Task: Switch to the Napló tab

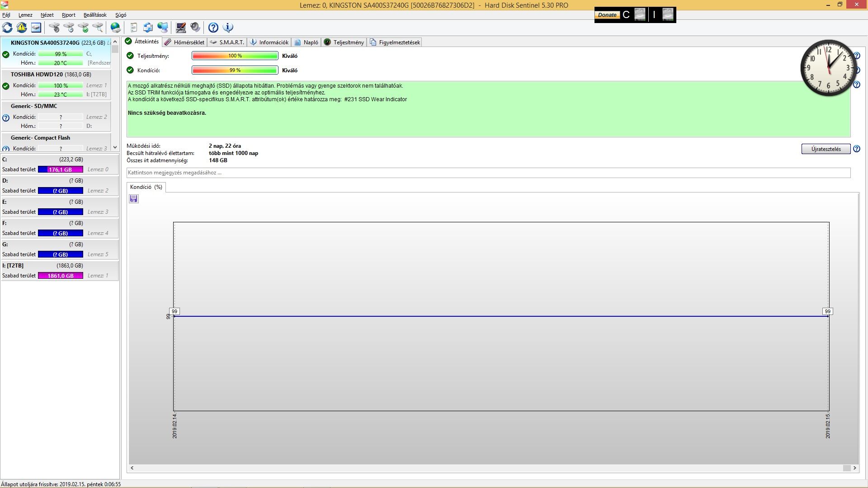Action: [x=307, y=42]
